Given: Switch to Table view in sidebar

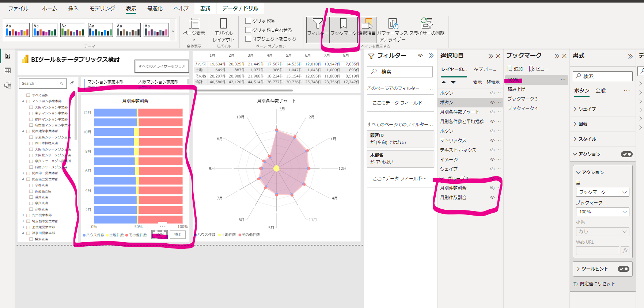Looking at the screenshot, I should (7, 71).
